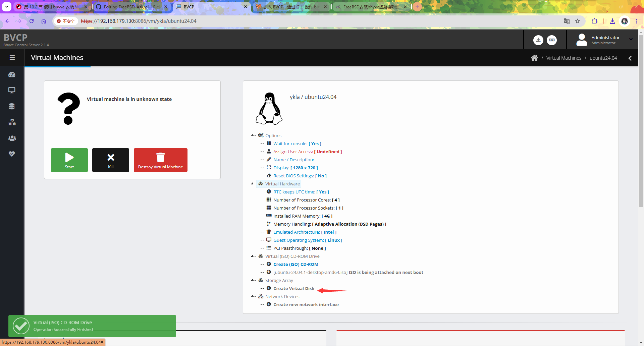The width and height of the screenshot is (644, 346).
Task: Click the Tux penguin VM icon
Action: 269,108
